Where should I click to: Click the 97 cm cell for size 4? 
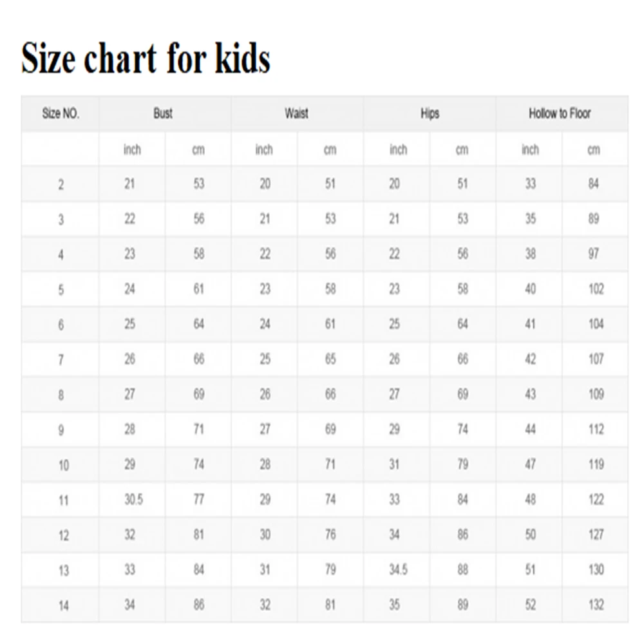point(594,254)
